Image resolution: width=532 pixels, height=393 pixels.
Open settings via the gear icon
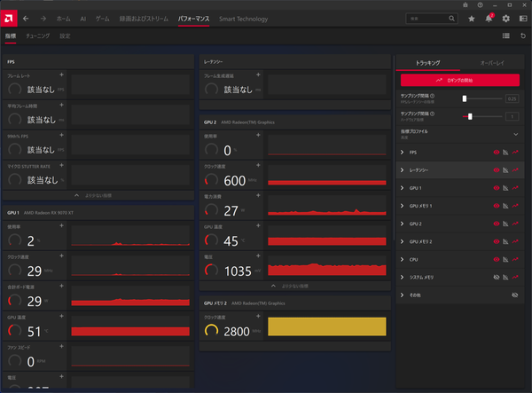pos(506,18)
